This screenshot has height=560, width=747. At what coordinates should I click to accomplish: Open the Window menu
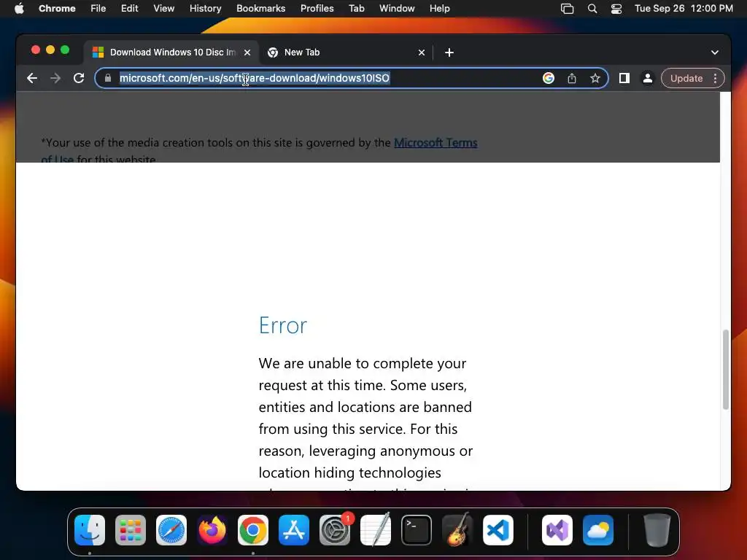(397, 9)
